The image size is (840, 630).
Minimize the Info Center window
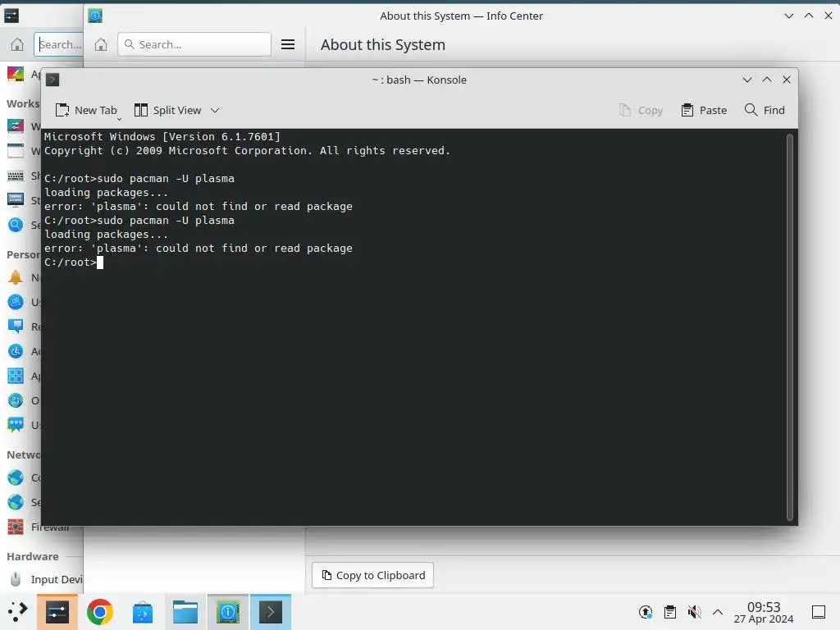pos(789,16)
